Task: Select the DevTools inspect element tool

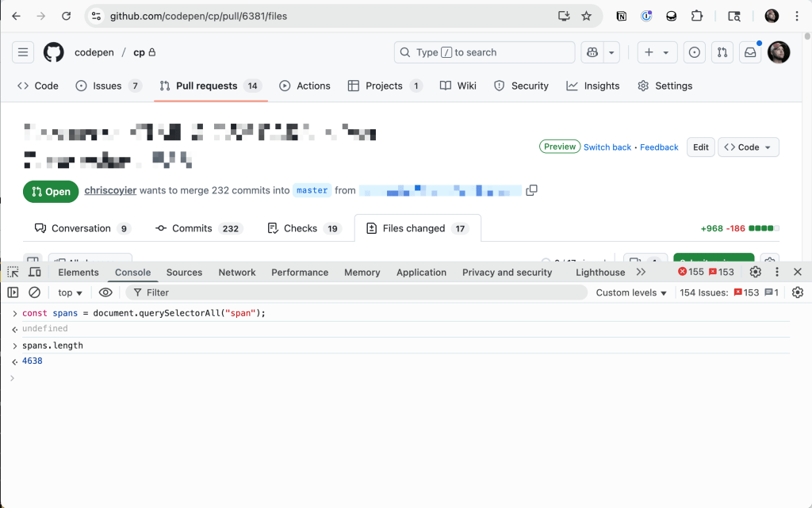Action: (13, 272)
